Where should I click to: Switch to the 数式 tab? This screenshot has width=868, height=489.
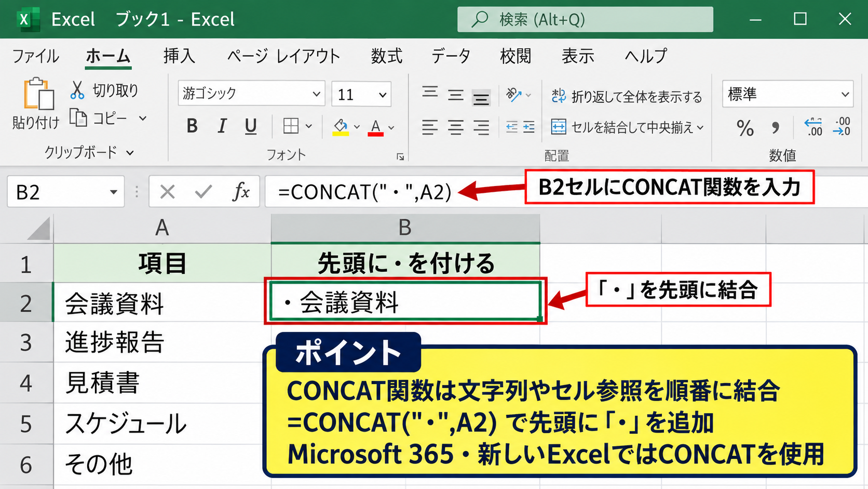click(386, 56)
